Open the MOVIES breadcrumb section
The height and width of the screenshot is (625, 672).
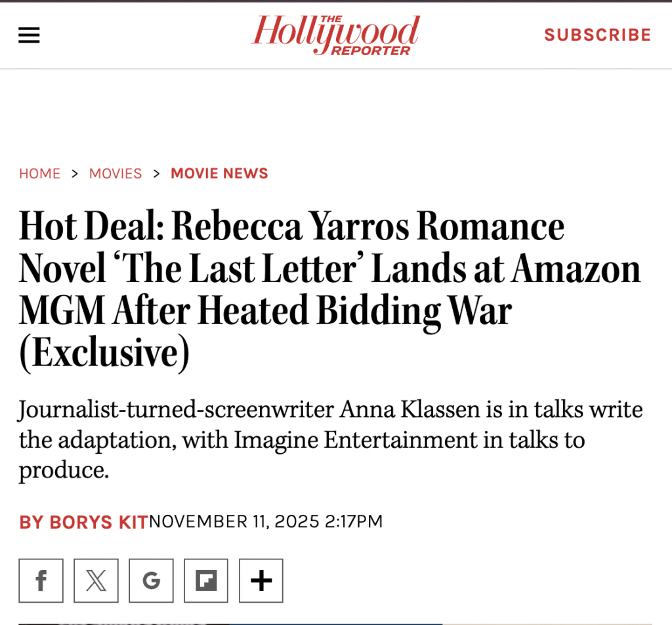click(x=115, y=174)
